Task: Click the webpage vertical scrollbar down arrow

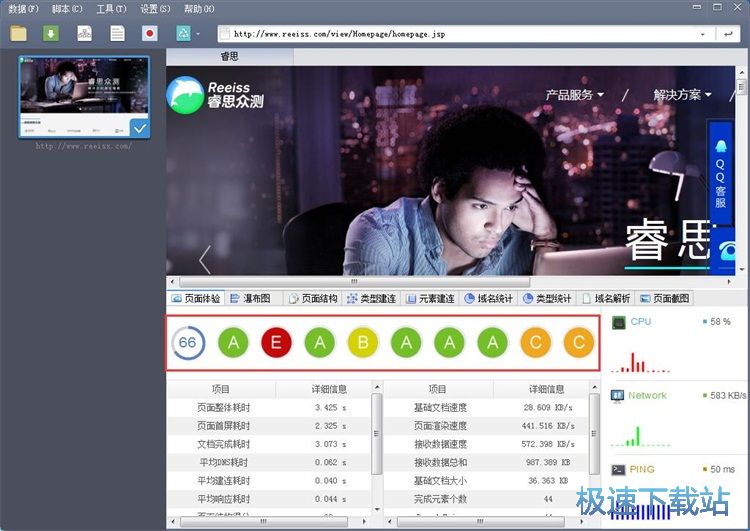Action: tap(741, 269)
